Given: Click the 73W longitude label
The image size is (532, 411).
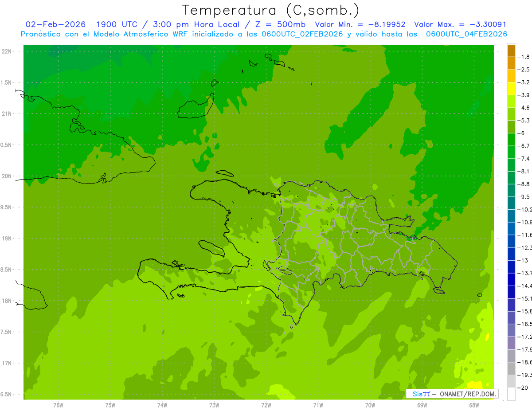Looking at the screenshot, I should point(214,405).
